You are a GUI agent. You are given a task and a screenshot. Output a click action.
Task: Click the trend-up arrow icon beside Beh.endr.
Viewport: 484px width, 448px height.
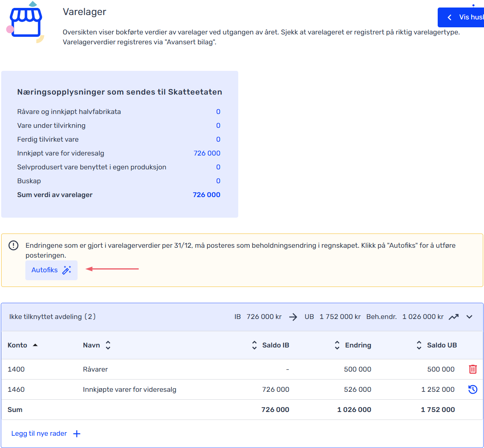[454, 317]
